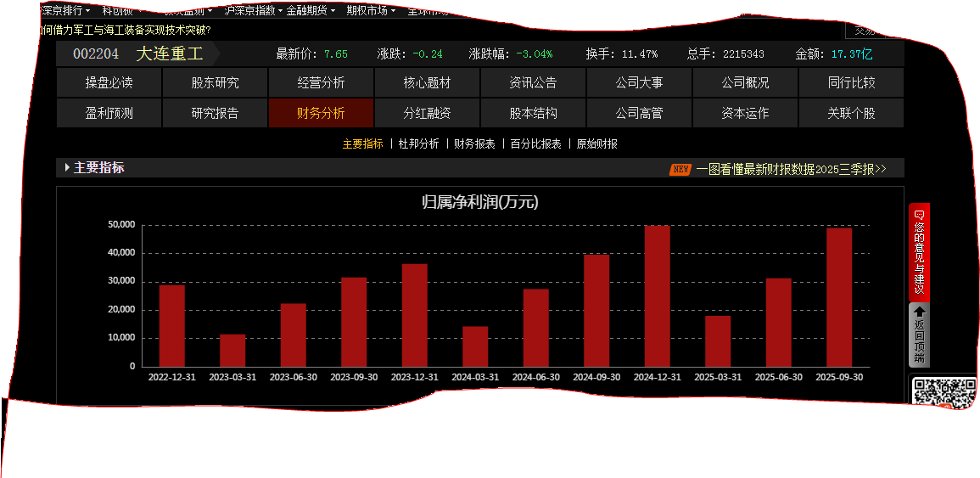Image resolution: width=980 pixels, height=478 pixels.
Task: Click the 2024-09-30 net profit bar
Action: point(596,311)
